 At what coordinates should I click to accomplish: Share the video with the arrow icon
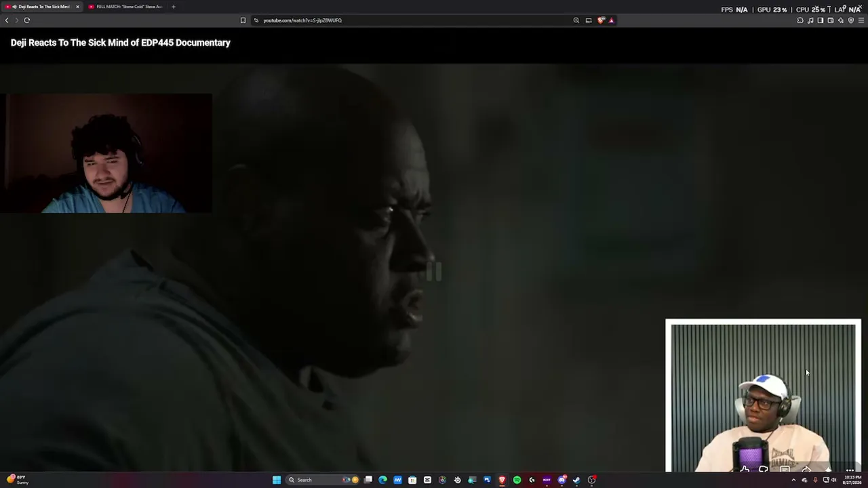pos(806,469)
